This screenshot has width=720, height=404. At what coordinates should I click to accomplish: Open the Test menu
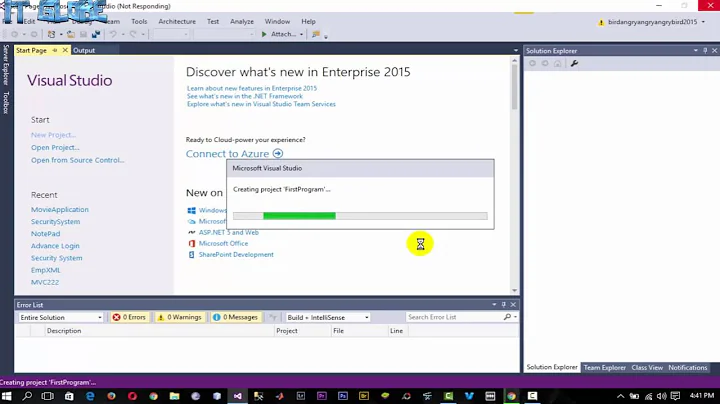coord(213,22)
